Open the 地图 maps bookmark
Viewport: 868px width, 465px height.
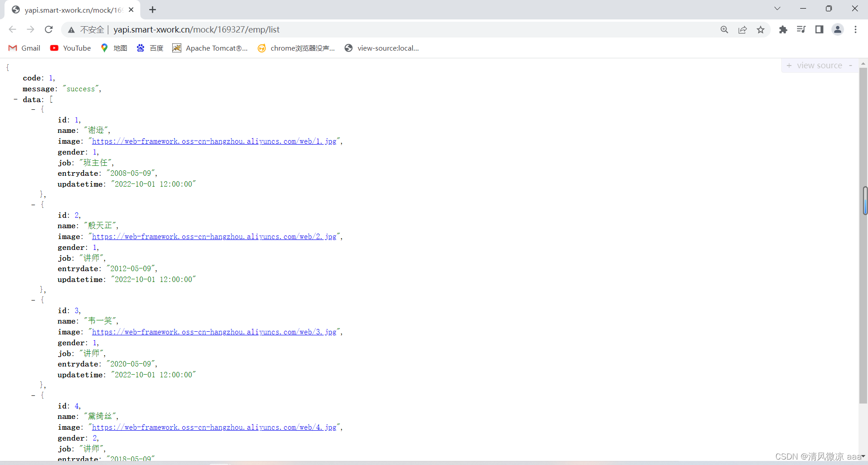[114, 48]
